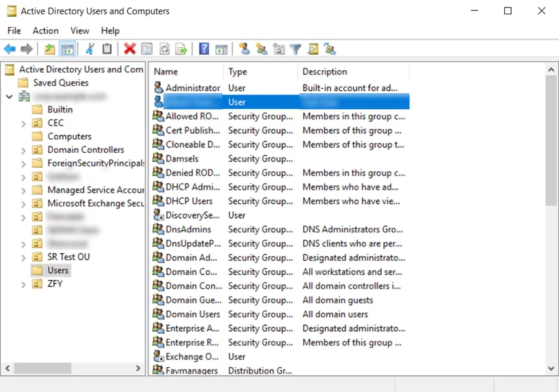Click the DiscoverySe... user icon
This screenshot has width=559, height=392.
click(158, 215)
